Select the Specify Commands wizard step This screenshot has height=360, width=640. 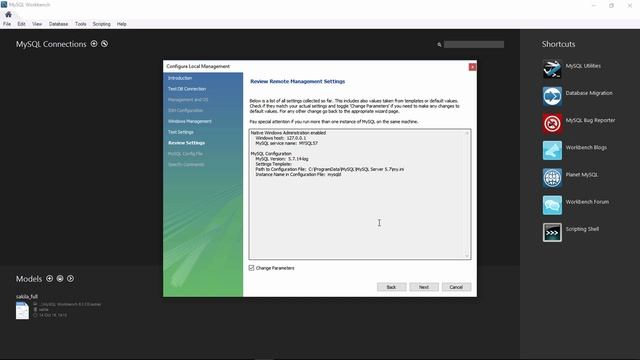click(x=186, y=164)
